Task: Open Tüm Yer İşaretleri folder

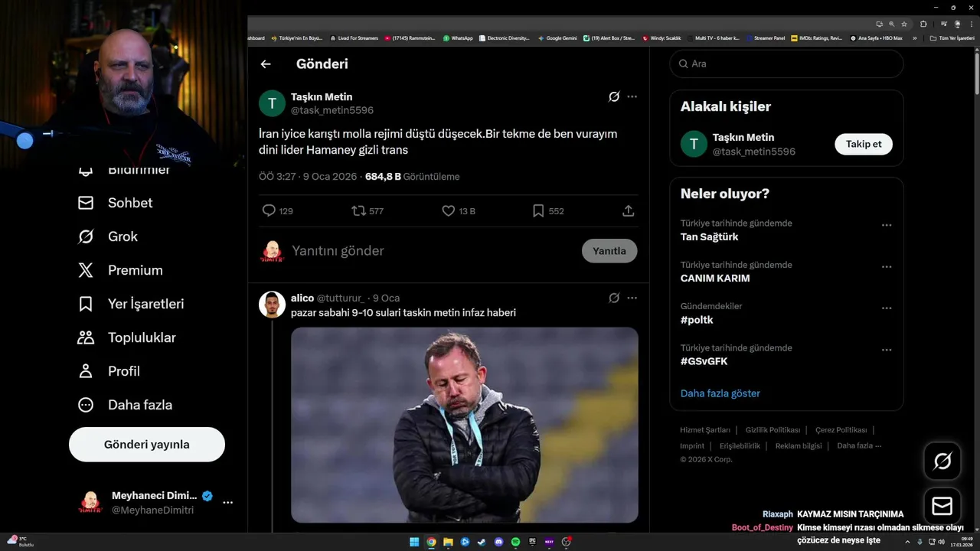Action: 952,37
